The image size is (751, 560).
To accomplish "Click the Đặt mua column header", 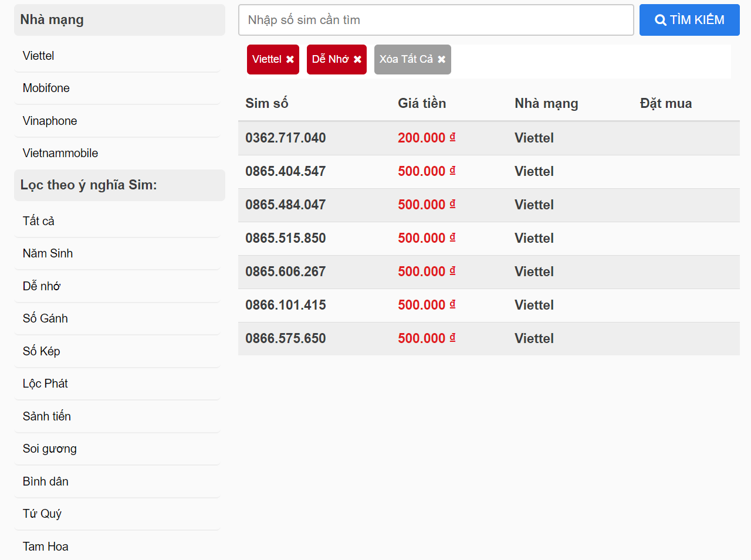I will click(x=666, y=103).
